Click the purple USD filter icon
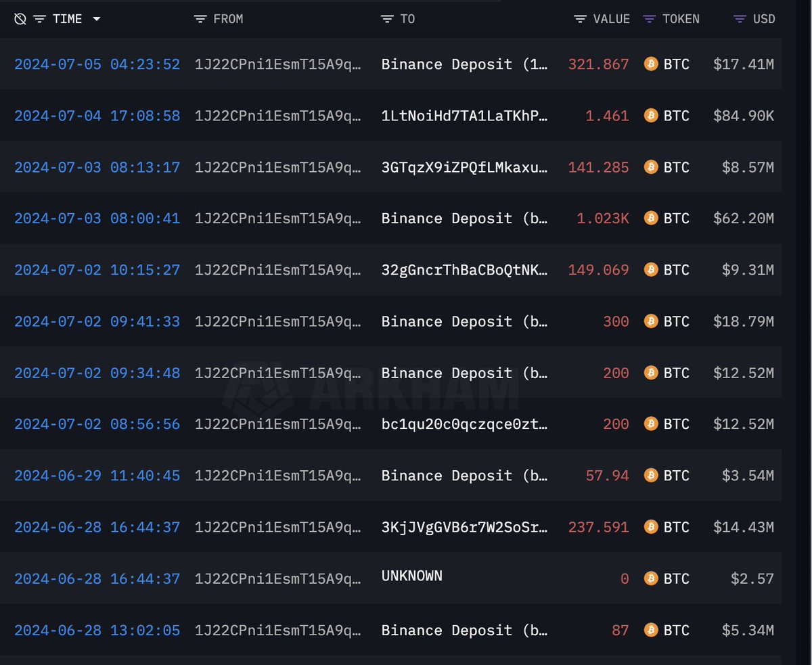This screenshot has width=812, height=665. click(x=736, y=19)
